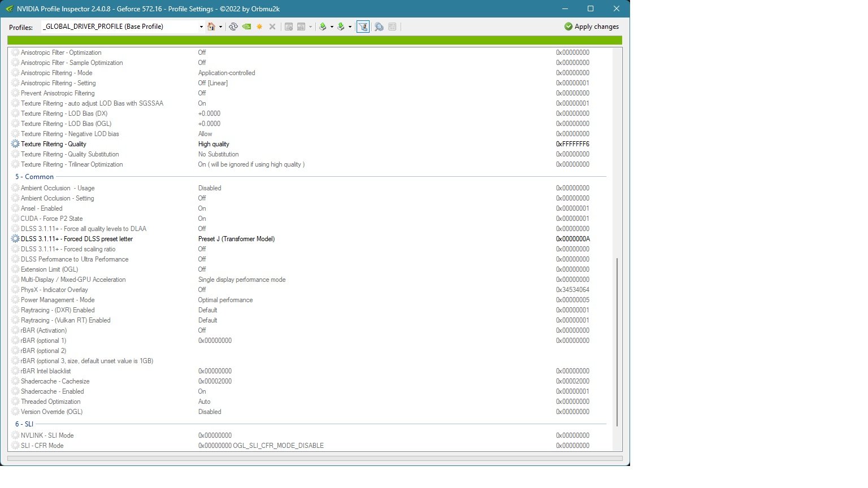The height and width of the screenshot is (488, 868).
Task: Click gear icon beside Prevent Anisotropic Filtering
Action: tap(15, 93)
